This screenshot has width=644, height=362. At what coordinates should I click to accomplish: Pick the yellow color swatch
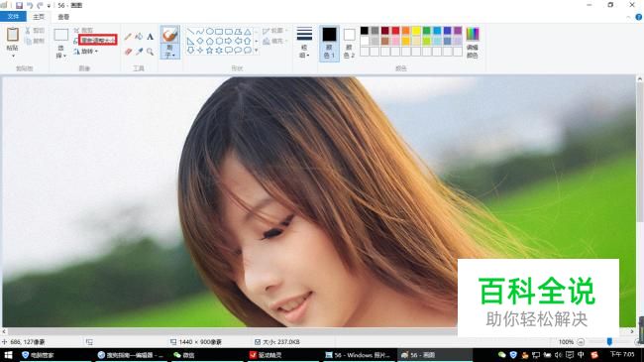416,31
